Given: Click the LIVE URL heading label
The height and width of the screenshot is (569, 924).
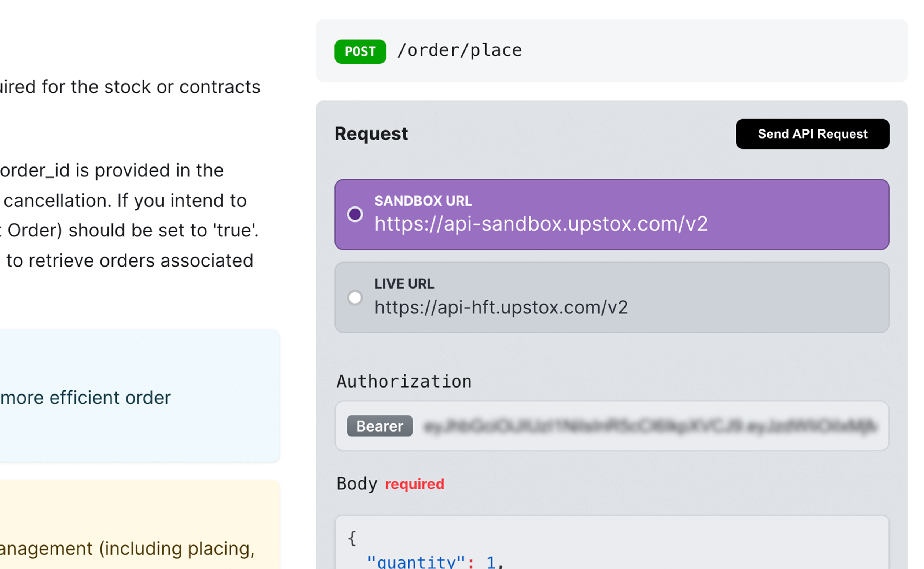Looking at the screenshot, I should tap(404, 284).
